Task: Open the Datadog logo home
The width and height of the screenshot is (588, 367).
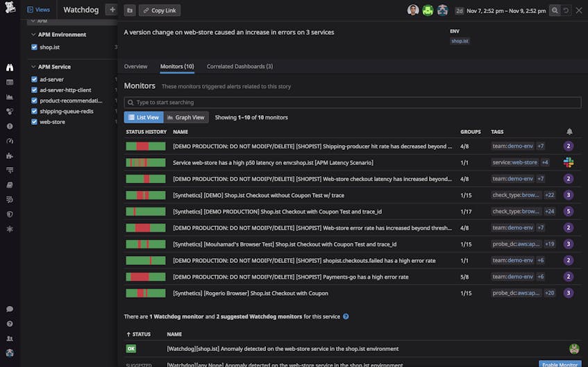Action: (x=10, y=8)
